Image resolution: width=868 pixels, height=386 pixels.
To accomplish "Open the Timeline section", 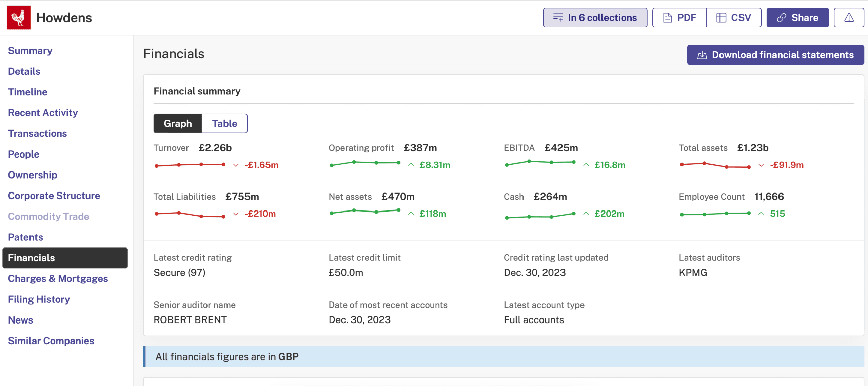I will pyautogui.click(x=28, y=92).
